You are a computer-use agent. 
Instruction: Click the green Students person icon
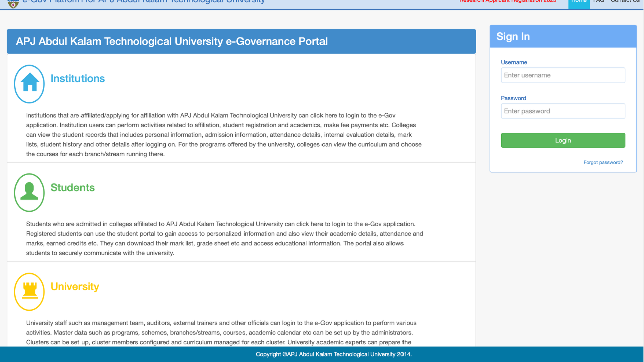pos(29,193)
